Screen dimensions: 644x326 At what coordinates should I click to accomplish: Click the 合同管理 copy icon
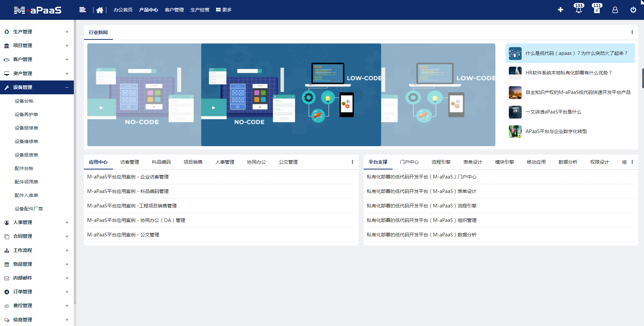click(7, 236)
